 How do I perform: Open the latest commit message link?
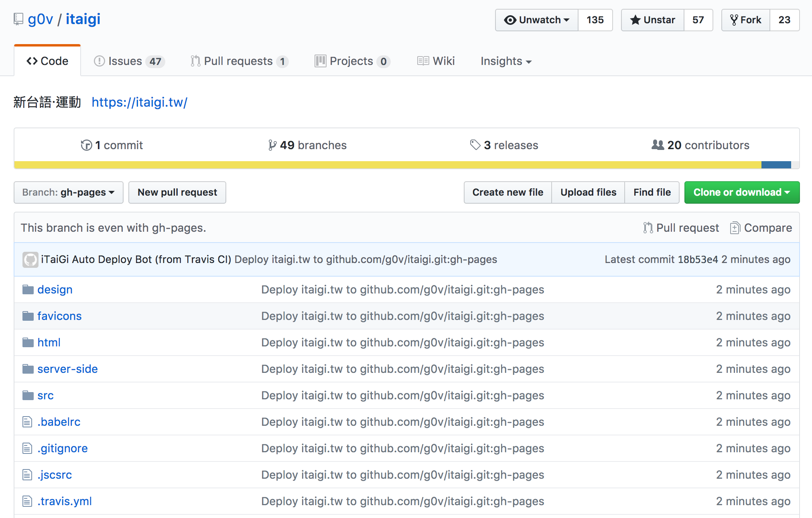click(366, 260)
